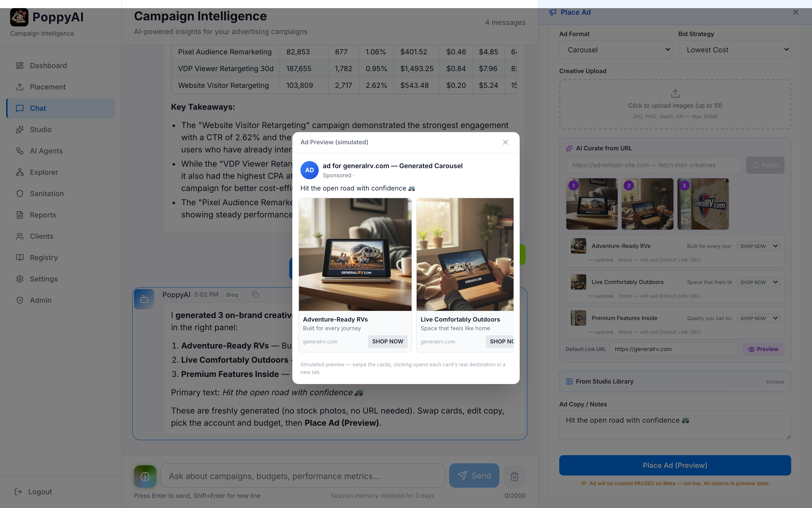812x508 pixels.
Task: Edit the Live Comfortably Outdoors headline field
Action: (636, 282)
